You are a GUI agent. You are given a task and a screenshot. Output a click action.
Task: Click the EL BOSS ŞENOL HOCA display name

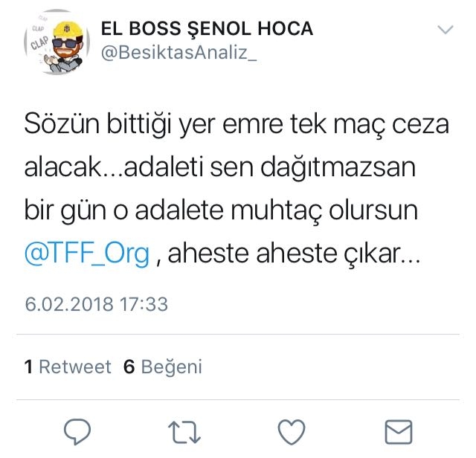207,28
